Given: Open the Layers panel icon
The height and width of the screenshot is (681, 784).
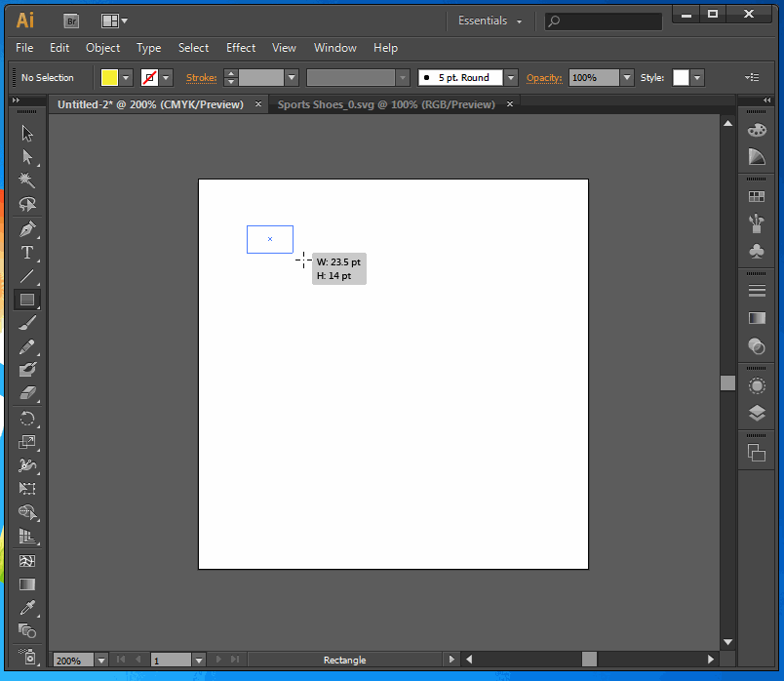Looking at the screenshot, I should pos(757,413).
